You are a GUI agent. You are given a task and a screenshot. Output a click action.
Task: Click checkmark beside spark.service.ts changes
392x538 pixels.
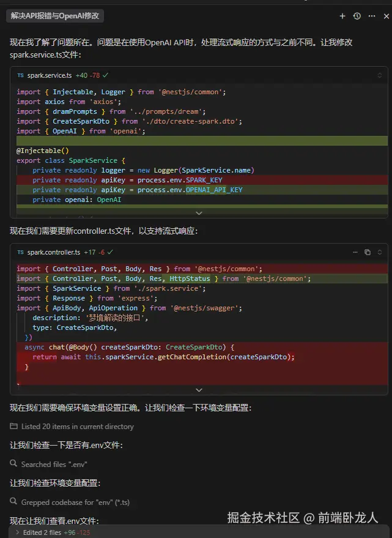pos(105,75)
